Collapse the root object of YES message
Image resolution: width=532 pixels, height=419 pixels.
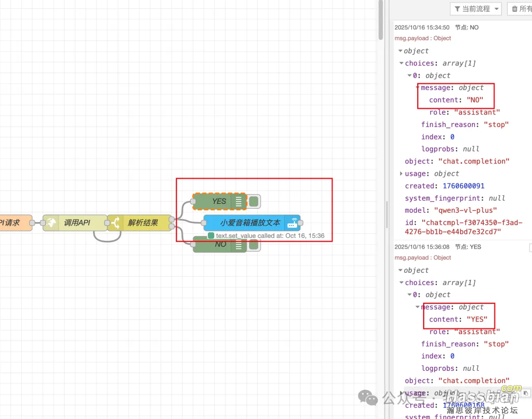pyautogui.click(x=399, y=270)
